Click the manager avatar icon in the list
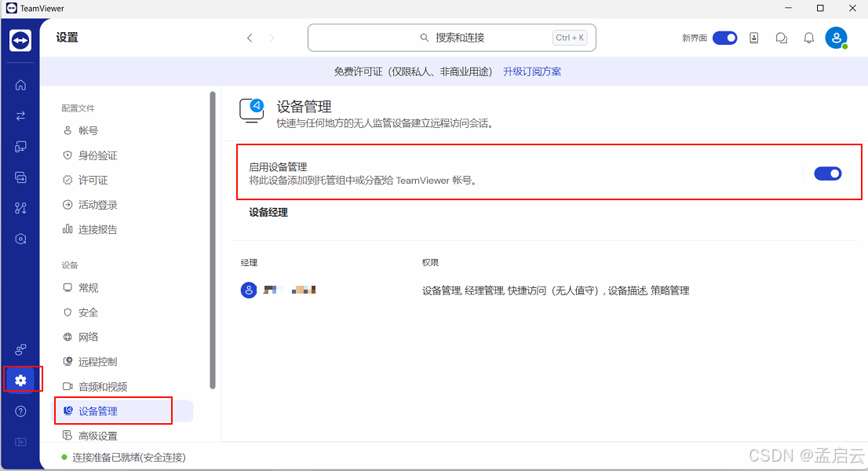Image resolution: width=868 pixels, height=471 pixels. coord(249,290)
